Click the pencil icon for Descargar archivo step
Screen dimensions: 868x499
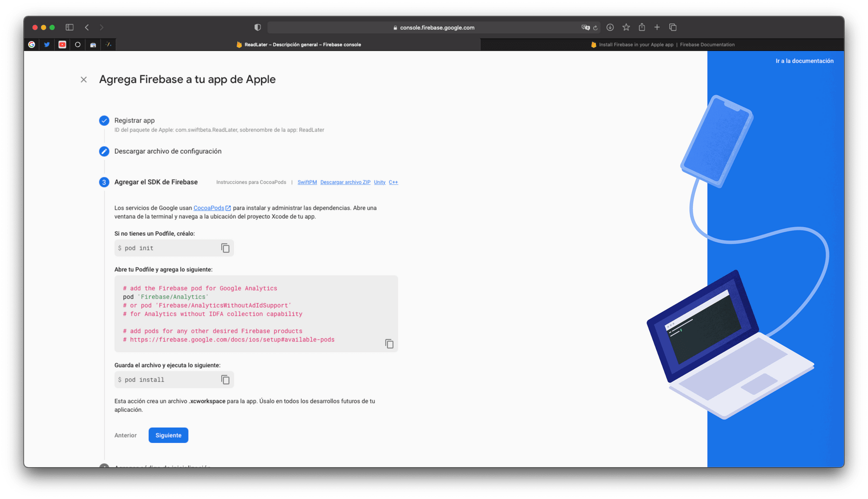click(104, 152)
